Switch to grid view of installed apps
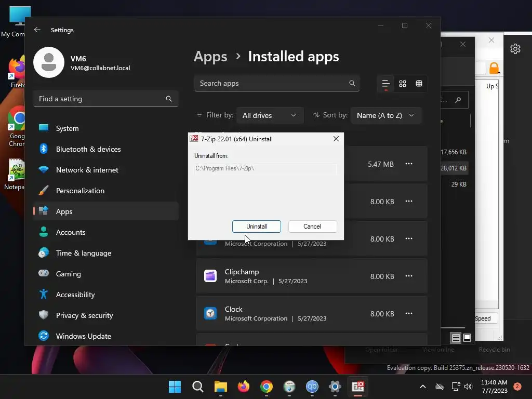This screenshot has height=399, width=532. pos(403,84)
